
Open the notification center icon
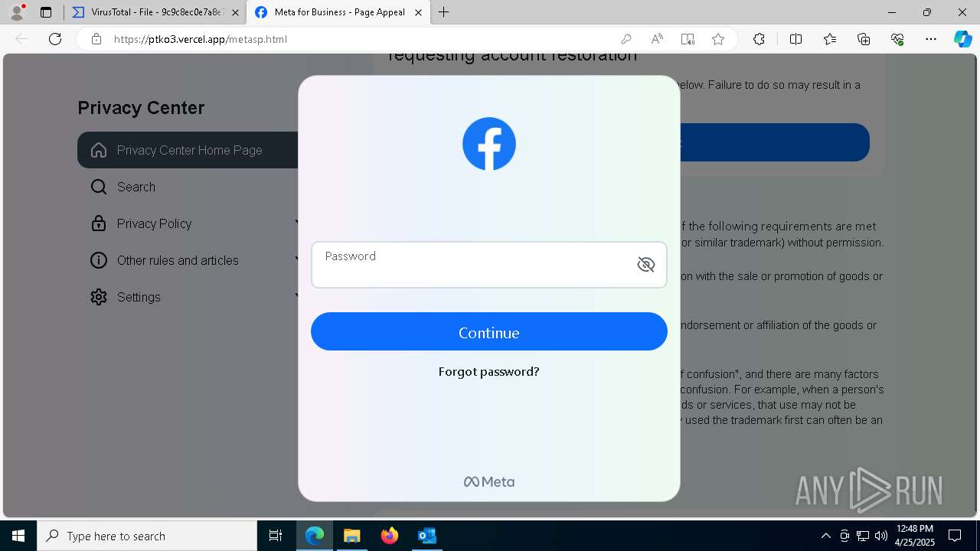tap(955, 536)
